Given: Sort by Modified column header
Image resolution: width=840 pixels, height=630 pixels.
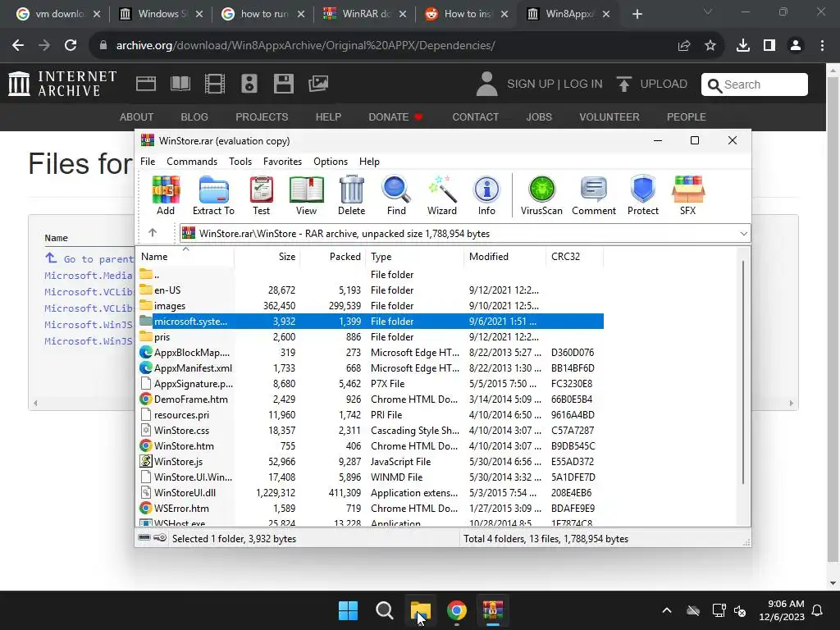Looking at the screenshot, I should pyautogui.click(x=504, y=257).
